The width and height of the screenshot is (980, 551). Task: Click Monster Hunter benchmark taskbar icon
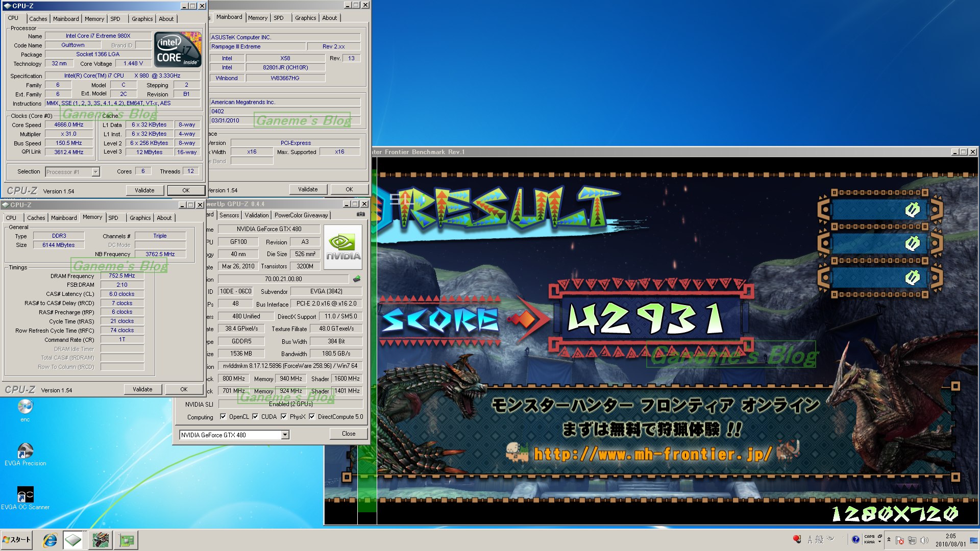click(101, 540)
